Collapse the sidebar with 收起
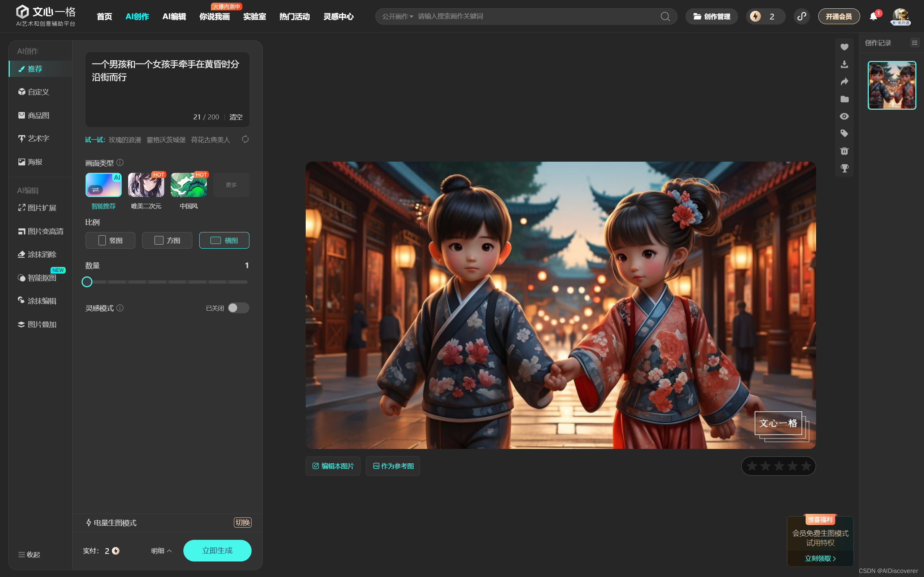 pyautogui.click(x=29, y=555)
